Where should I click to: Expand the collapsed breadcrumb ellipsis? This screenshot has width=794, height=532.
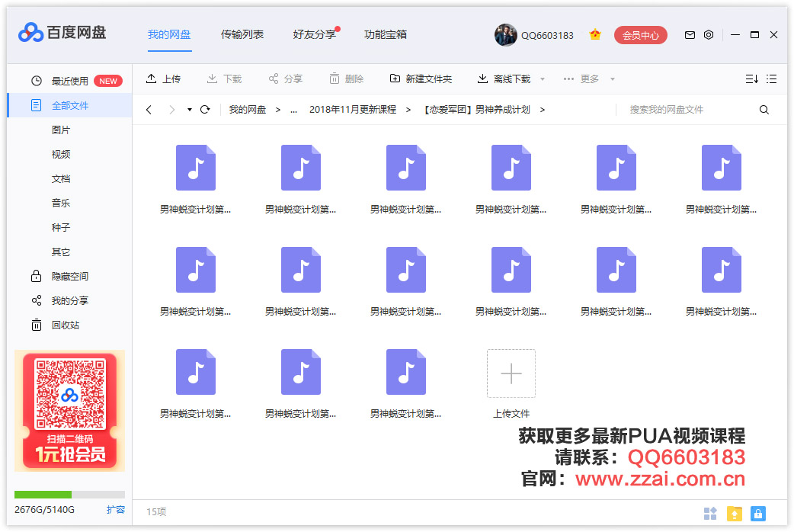click(x=293, y=110)
